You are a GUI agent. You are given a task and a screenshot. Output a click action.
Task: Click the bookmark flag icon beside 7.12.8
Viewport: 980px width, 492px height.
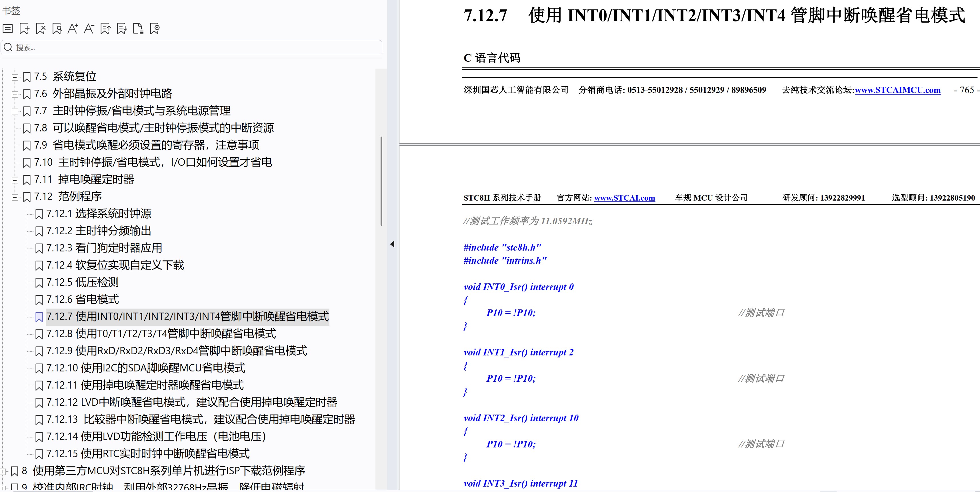(39, 334)
